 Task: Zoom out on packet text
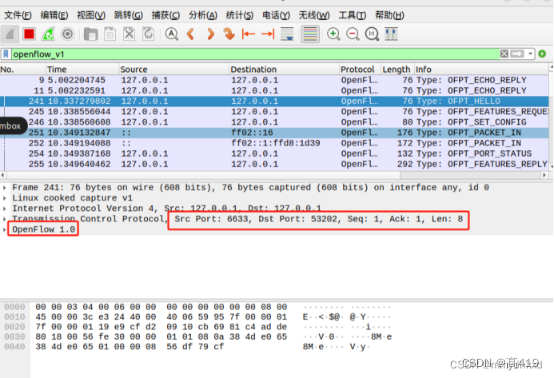click(353, 34)
